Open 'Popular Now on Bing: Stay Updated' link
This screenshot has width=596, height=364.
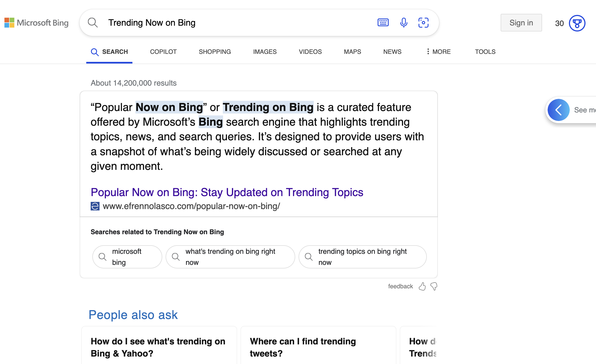(x=227, y=192)
